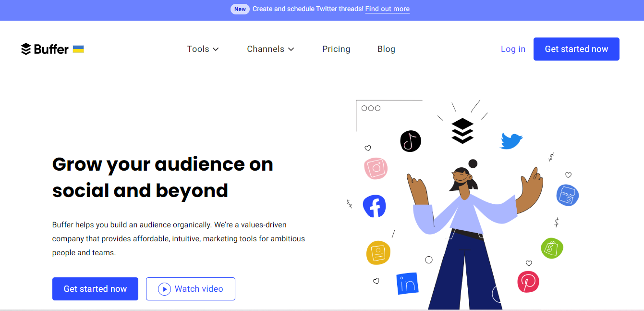Open the Pricing page
This screenshot has width=644, height=311.
click(x=336, y=49)
